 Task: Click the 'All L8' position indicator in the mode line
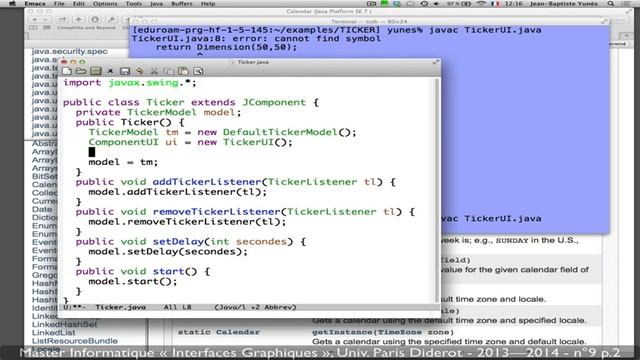point(178,307)
